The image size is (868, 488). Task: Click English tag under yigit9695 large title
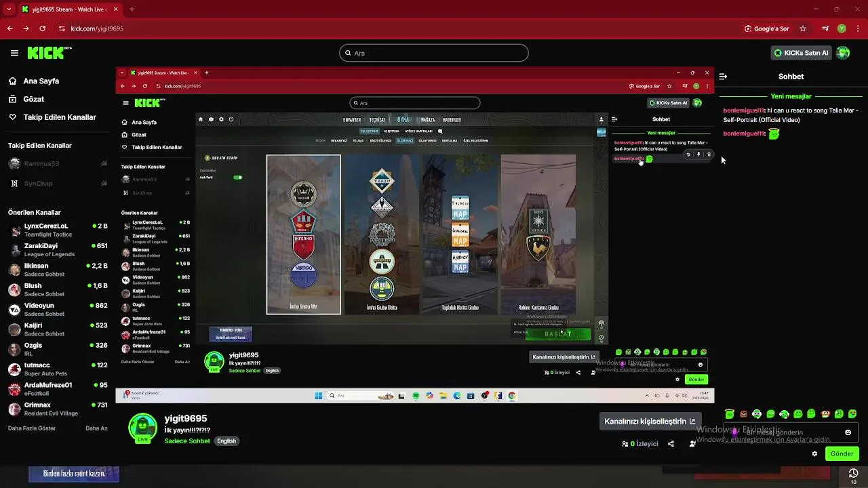click(226, 441)
